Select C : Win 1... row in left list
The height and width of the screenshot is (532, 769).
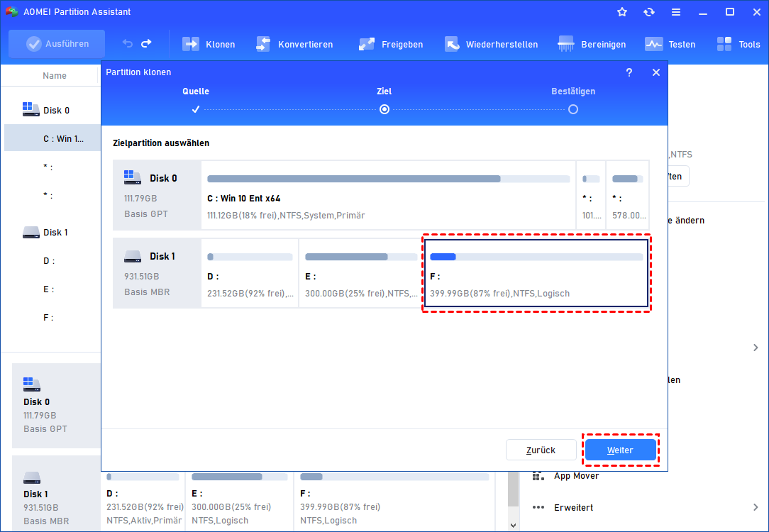52,139
